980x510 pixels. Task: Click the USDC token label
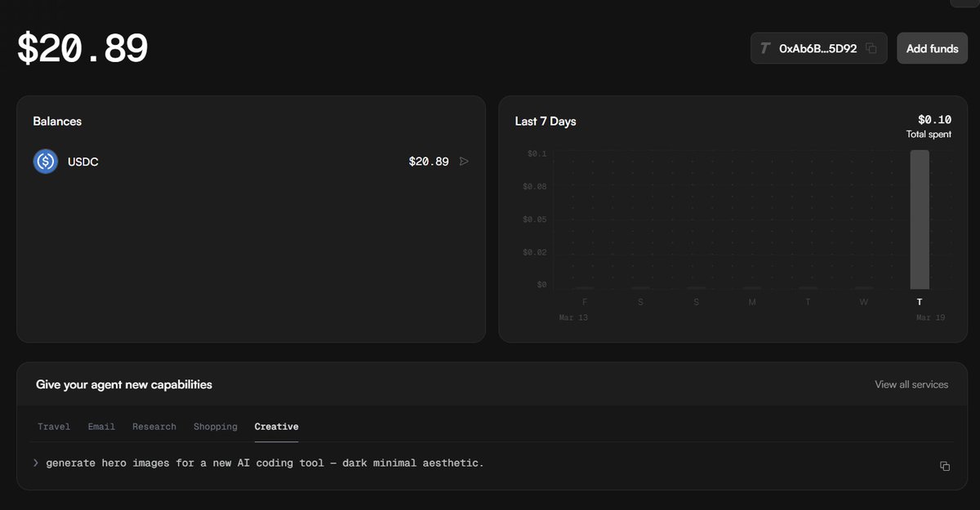(83, 162)
